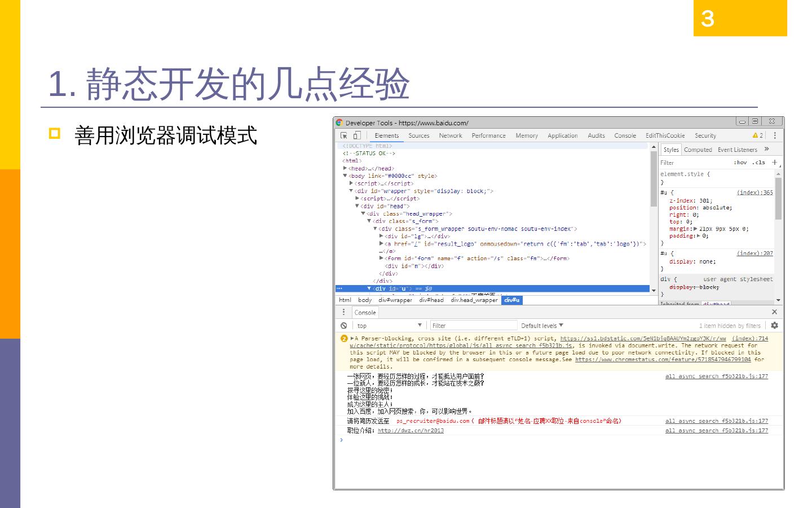
Task: Open the DevTools three-dot customize menu
Action: 775,135
